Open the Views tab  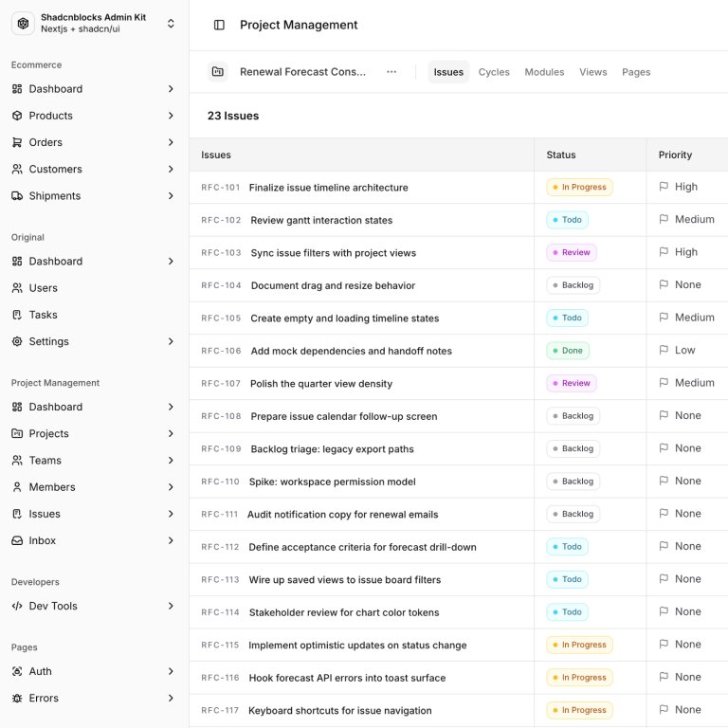592,72
